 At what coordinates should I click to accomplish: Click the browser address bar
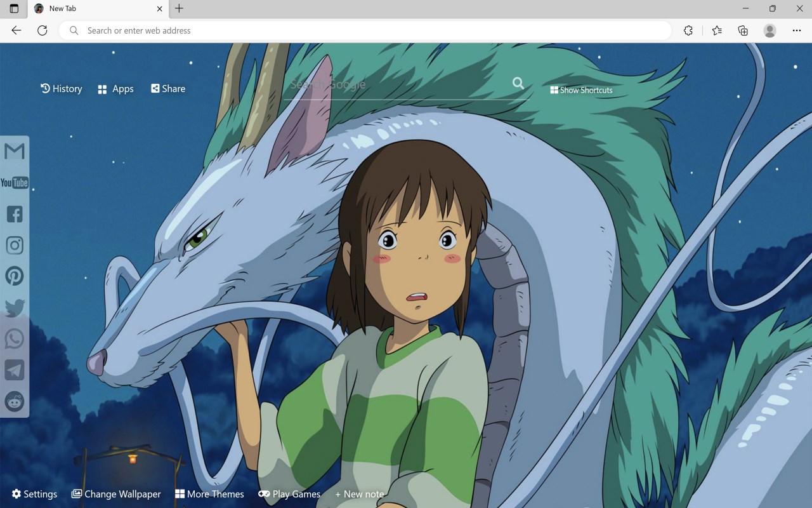365,30
